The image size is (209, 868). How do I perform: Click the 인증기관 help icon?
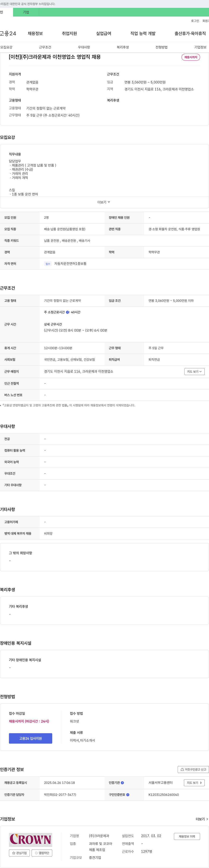pos(123,783)
